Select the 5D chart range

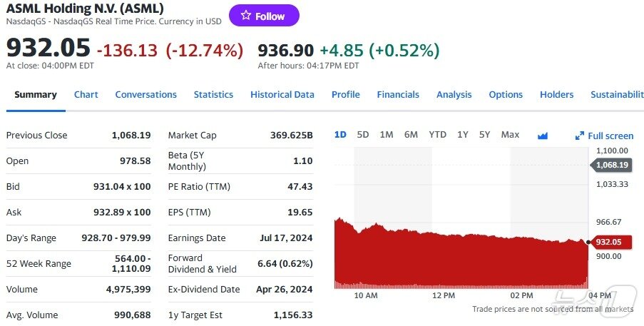pyautogui.click(x=363, y=135)
